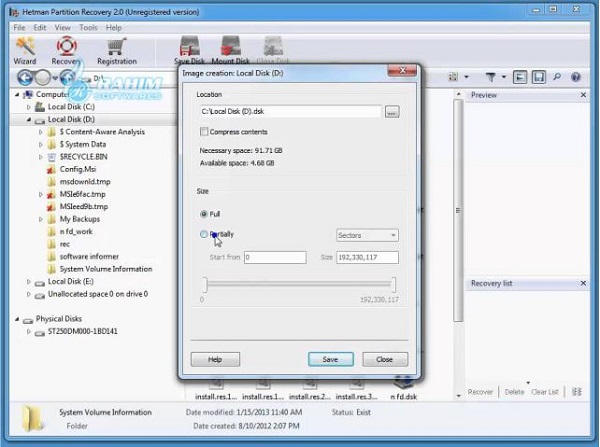Close the Recovery list panel

(583, 283)
